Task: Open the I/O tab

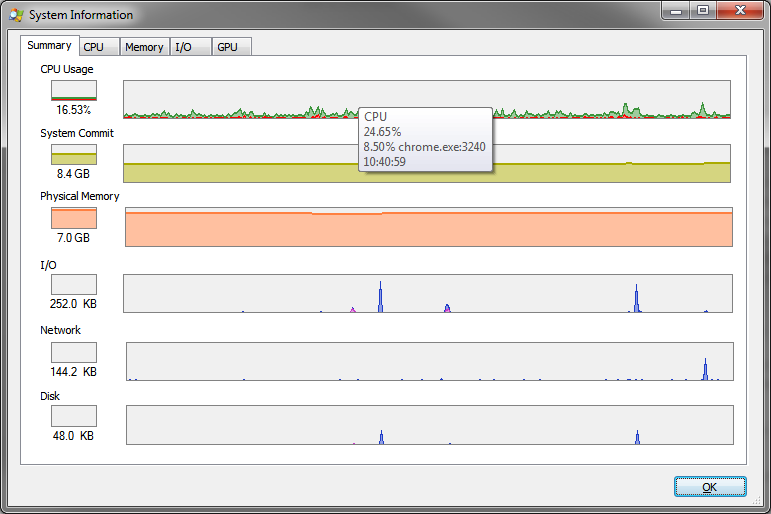Action: pyautogui.click(x=191, y=47)
